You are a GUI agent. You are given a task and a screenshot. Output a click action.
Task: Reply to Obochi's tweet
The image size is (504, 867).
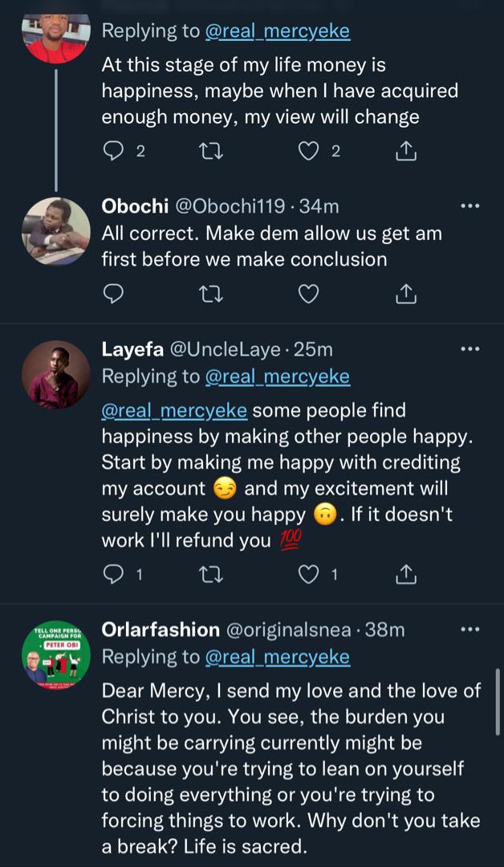[x=114, y=295]
